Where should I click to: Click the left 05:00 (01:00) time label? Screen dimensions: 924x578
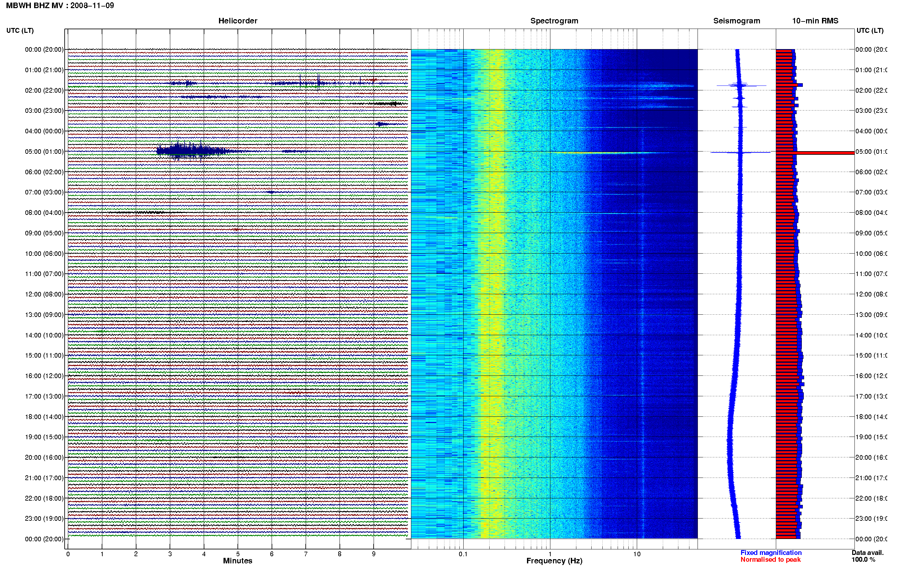(44, 151)
